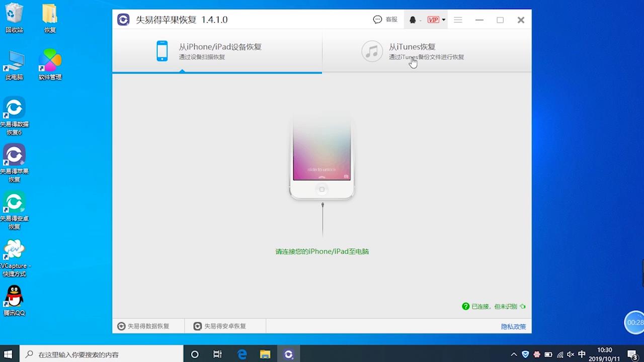The height and width of the screenshot is (362, 644).
Task: Open the 隐私政策 privacy policy link
Action: coord(513,326)
